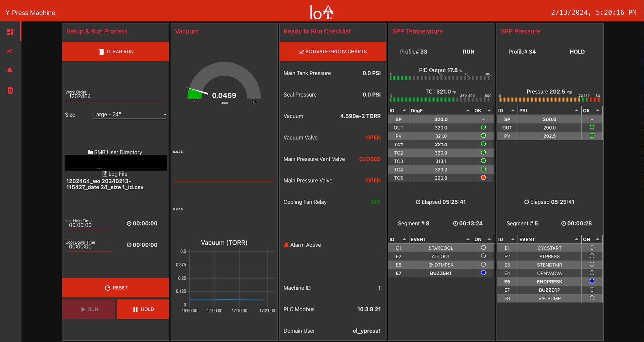The height and width of the screenshot is (342, 644).
Task: Open the dashboard view from the sidebar
Action: 10,32
